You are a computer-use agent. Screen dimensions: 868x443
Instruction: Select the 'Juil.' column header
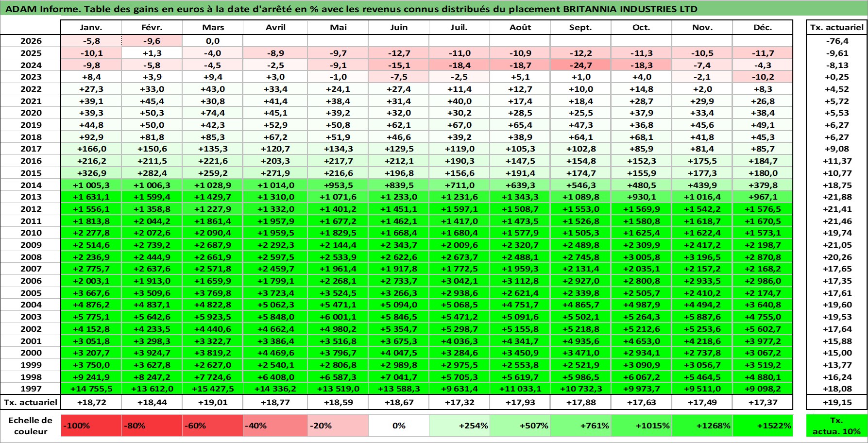coord(460,28)
